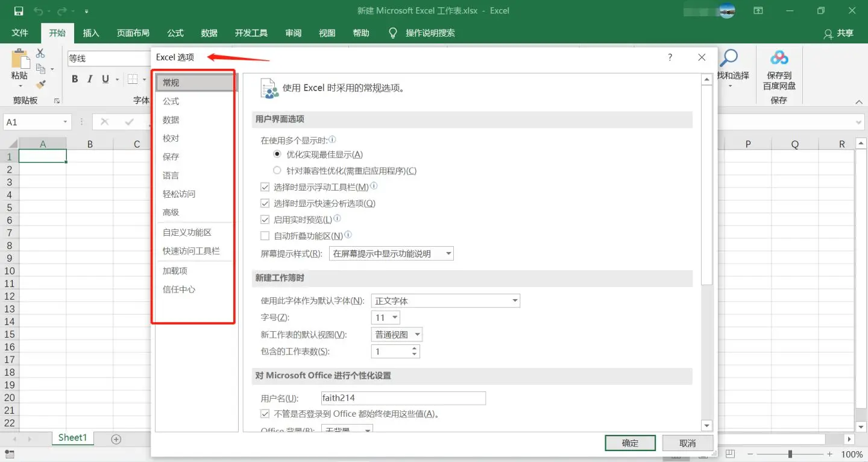Select 优化实现最佳显示 radio button

point(277,154)
